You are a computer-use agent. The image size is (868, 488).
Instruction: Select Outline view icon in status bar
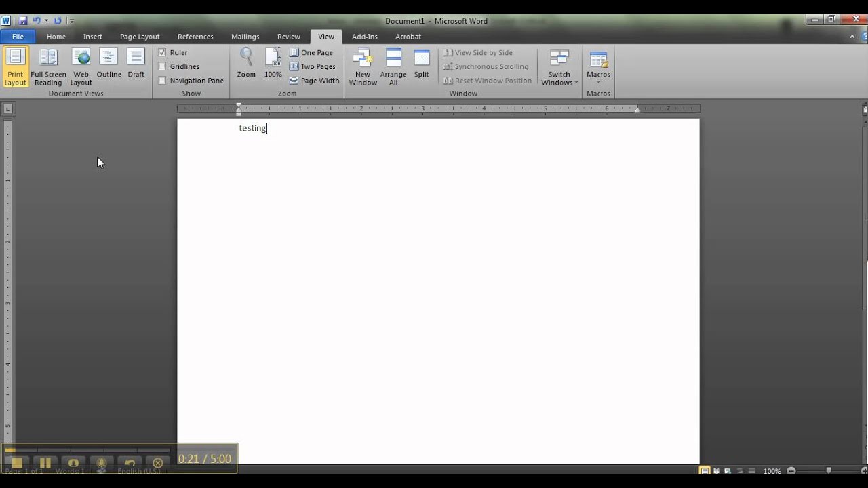(739, 471)
